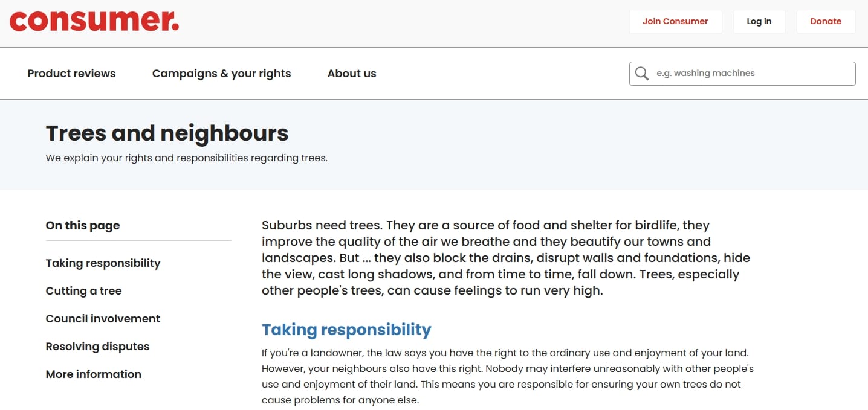Click the page subtitle about rights and responsibilities

(x=186, y=158)
